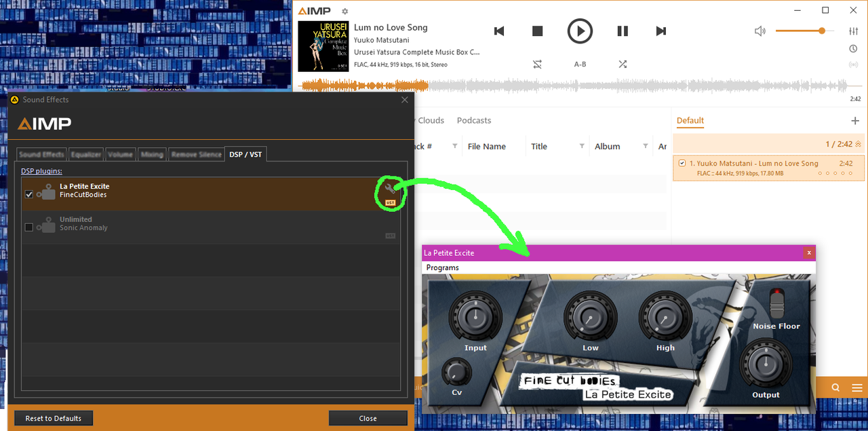The width and height of the screenshot is (868, 431).
Task: Select the DSP / VST tab
Action: (x=245, y=155)
